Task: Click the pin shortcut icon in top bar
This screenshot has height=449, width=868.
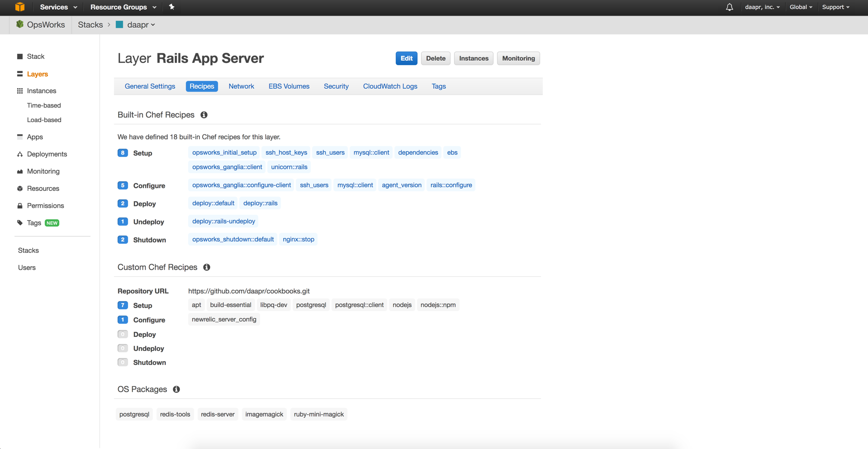Action: [172, 7]
